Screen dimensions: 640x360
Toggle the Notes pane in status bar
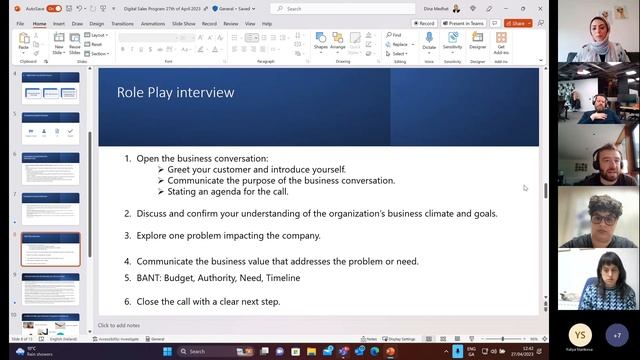(x=369, y=339)
